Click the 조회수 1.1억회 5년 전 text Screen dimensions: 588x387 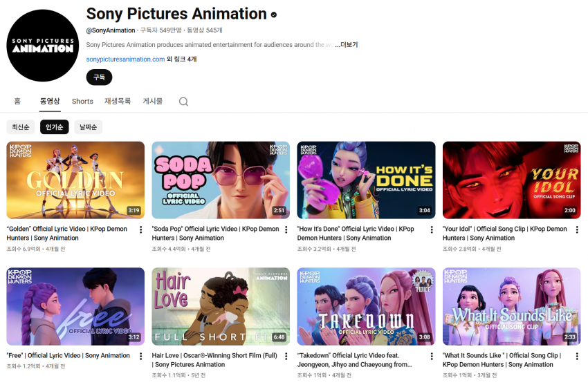[x=178, y=375]
